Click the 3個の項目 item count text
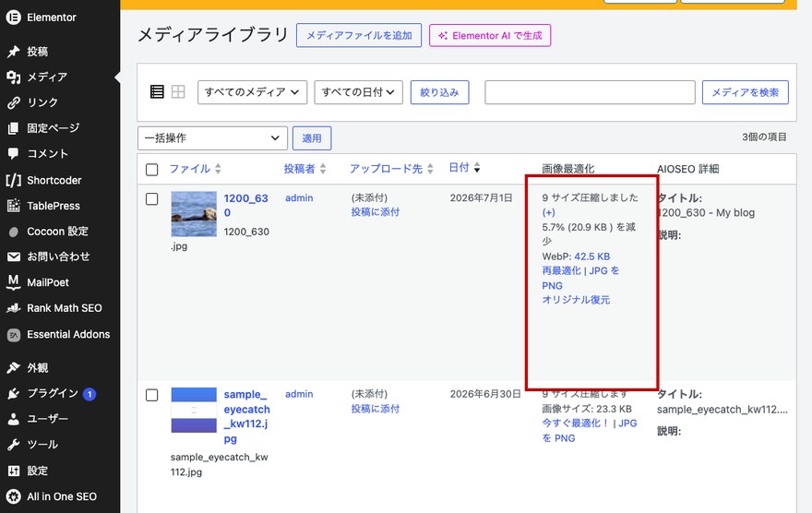Image resolution: width=812 pixels, height=513 pixels. [x=764, y=137]
